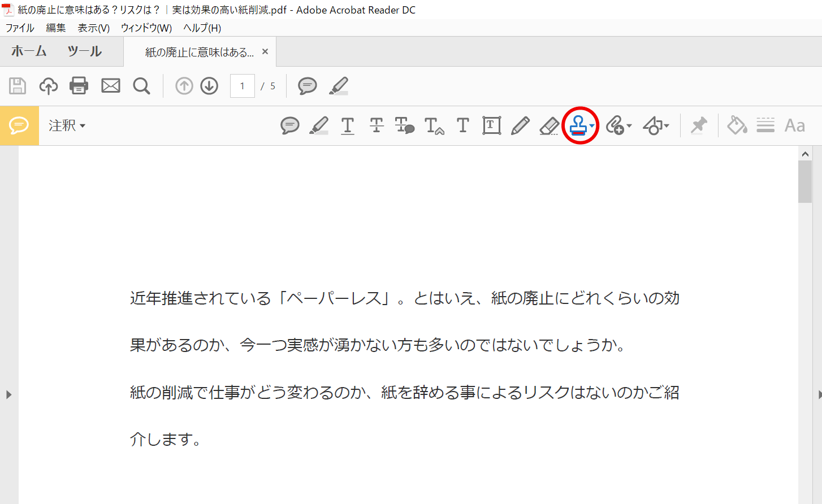Select the insert text at cursor tool

coord(434,125)
